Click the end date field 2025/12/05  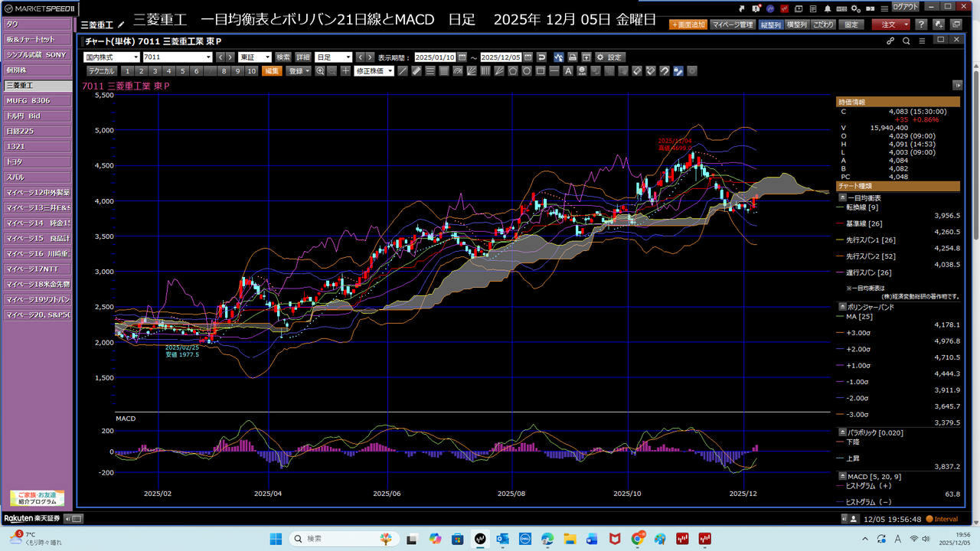coord(501,57)
